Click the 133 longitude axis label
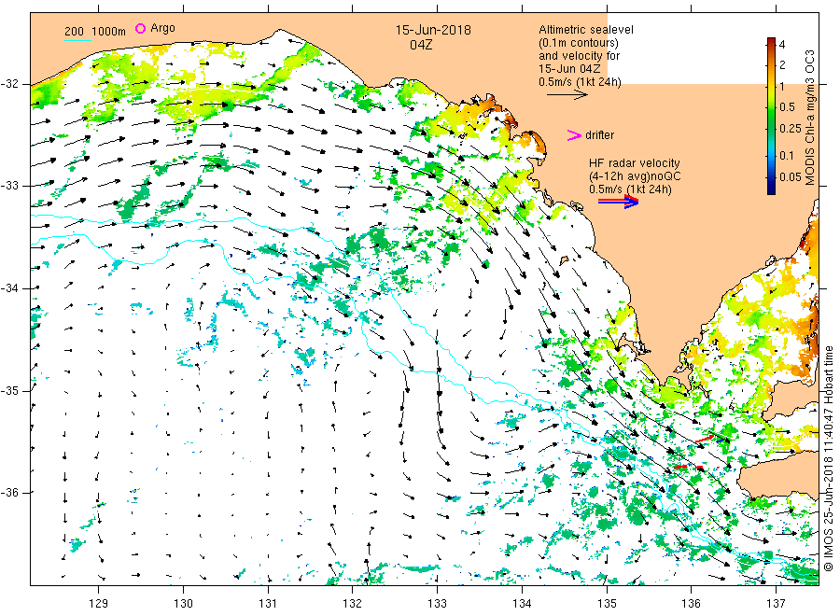Viewport: 840px width, 616px height. click(x=437, y=604)
